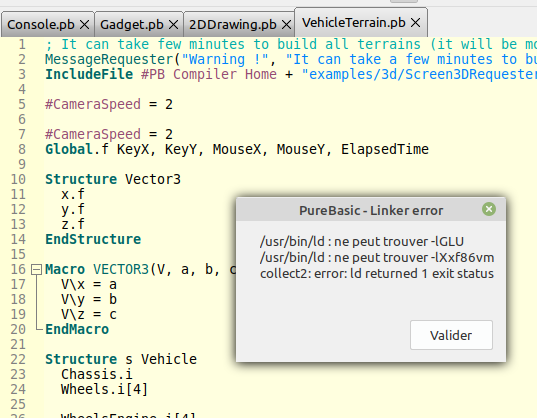This screenshot has width=537, height=418.
Task: Click the IncludeFile keyword on line 3
Action: (89, 74)
